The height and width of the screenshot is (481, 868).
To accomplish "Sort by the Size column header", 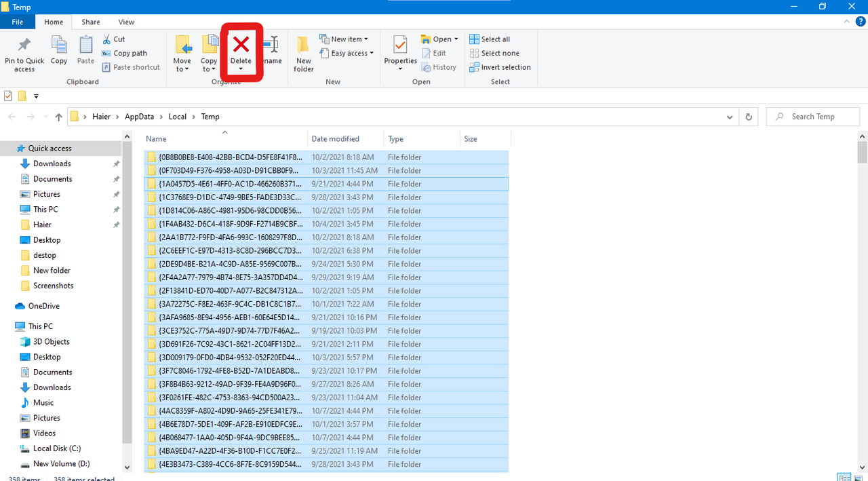I will pos(485,138).
